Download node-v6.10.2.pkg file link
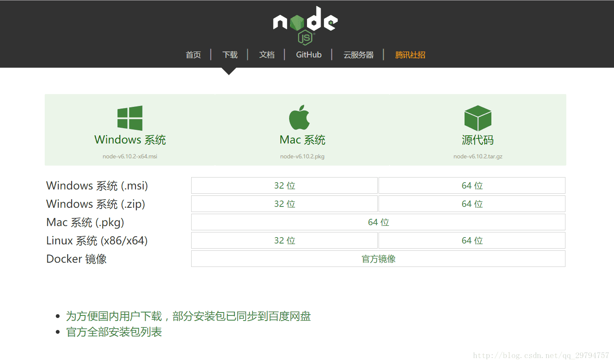Viewport: 614px width, 364px height. click(x=302, y=156)
